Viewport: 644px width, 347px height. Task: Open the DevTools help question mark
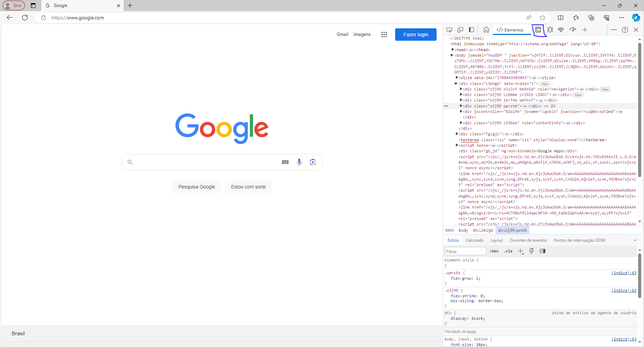coord(625,30)
